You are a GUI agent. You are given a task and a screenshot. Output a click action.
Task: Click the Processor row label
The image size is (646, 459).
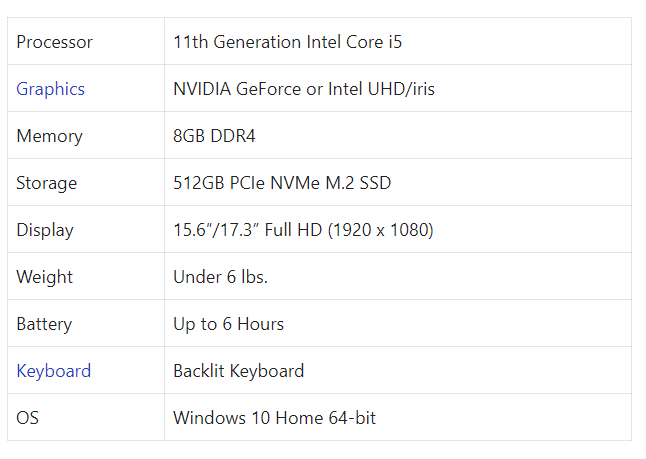pyautogui.click(x=54, y=42)
